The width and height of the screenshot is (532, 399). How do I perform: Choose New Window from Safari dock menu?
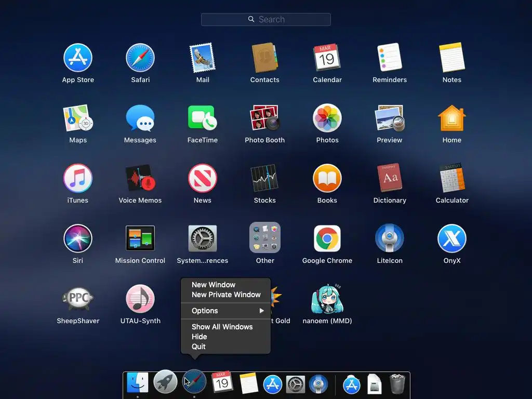225,285
